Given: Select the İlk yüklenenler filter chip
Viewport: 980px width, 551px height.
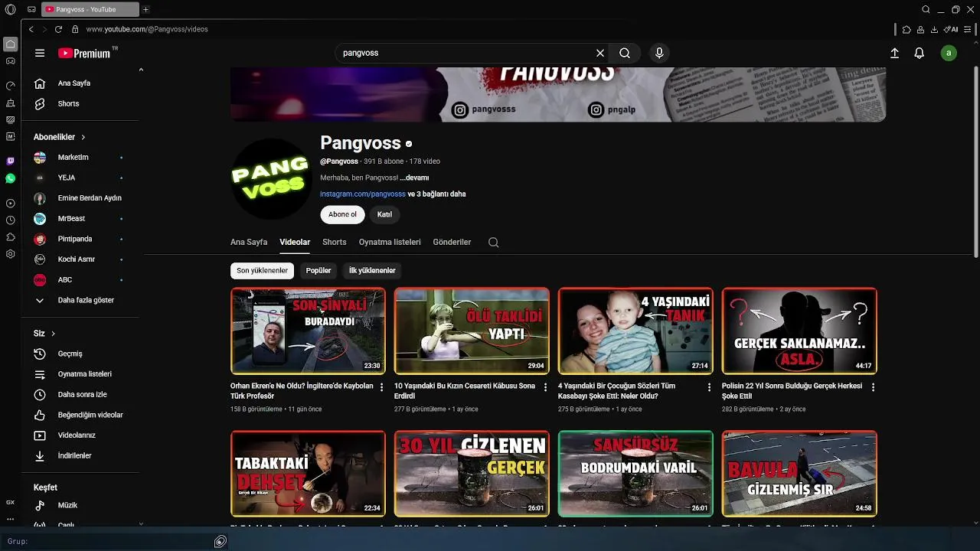Looking at the screenshot, I should (372, 270).
